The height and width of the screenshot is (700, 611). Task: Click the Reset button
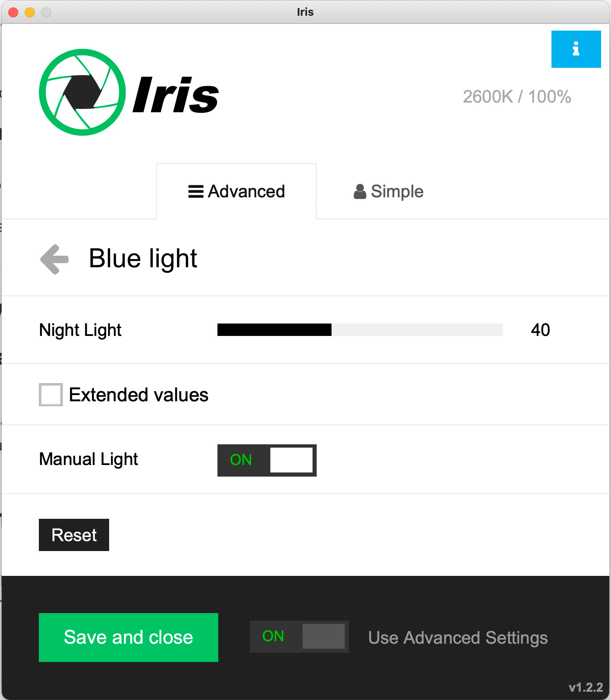pyautogui.click(x=74, y=535)
